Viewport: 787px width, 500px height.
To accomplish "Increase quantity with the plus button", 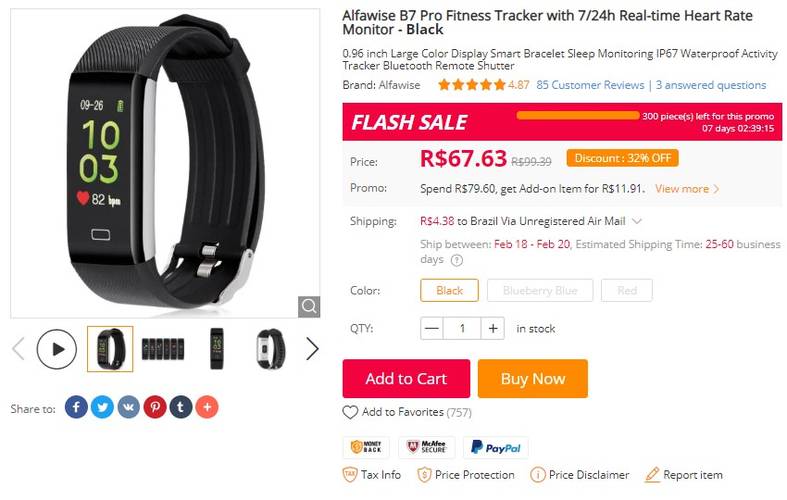I will coord(493,329).
